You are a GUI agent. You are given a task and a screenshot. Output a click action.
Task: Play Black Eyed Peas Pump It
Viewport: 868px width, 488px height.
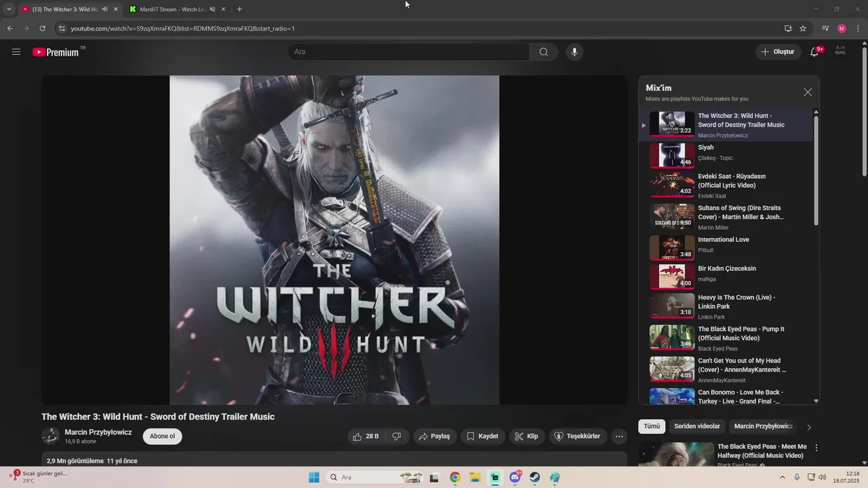pyautogui.click(x=726, y=338)
